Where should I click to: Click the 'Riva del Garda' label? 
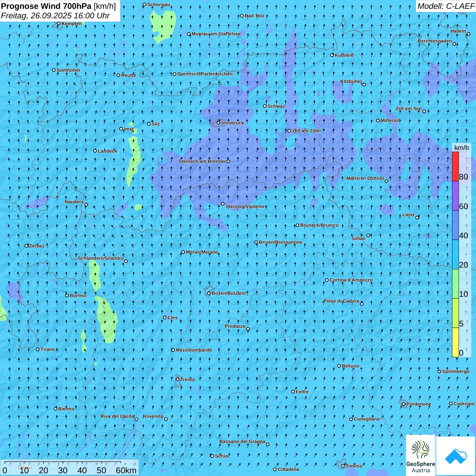point(117,416)
